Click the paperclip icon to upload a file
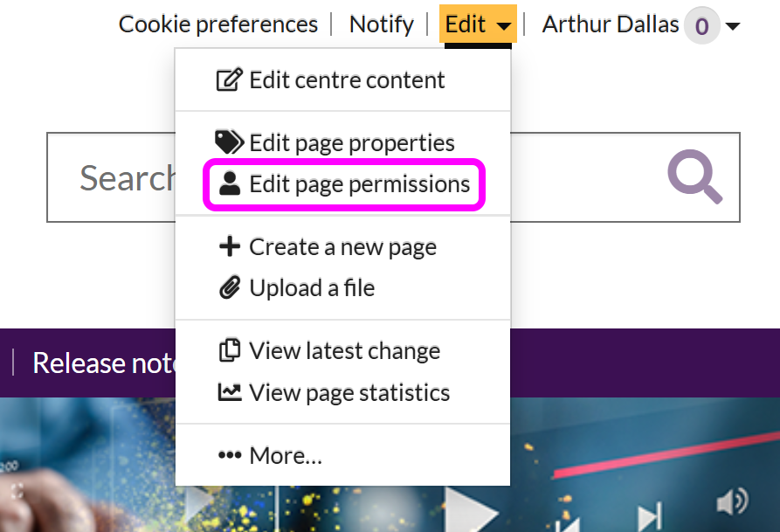The height and width of the screenshot is (532, 780). (x=229, y=288)
